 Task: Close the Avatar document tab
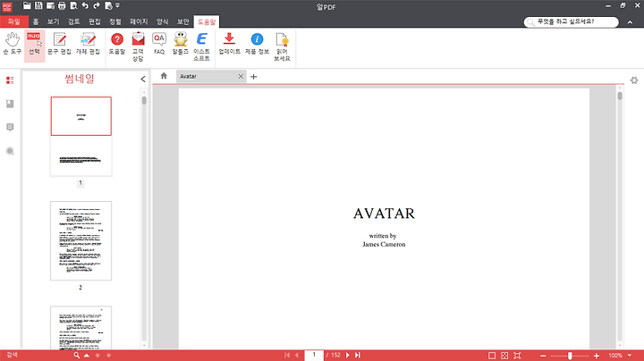coord(241,76)
